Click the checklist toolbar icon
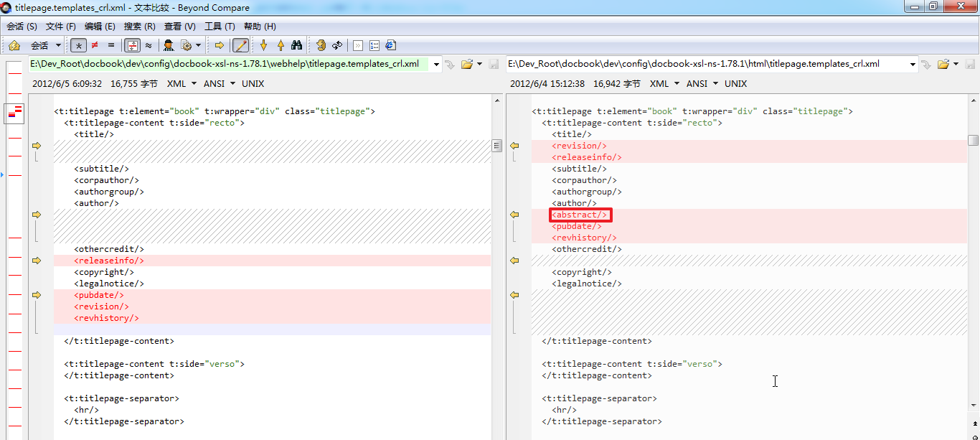The image size is (980, 440). tap(374, 45)
